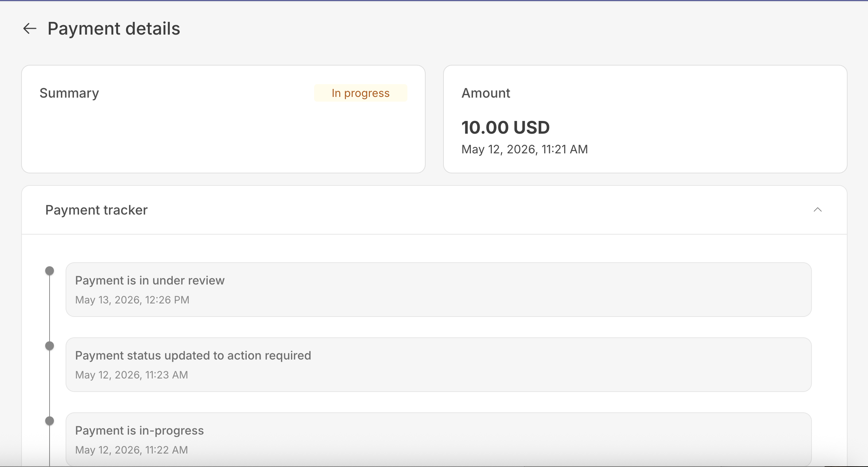The image size is (868, 467).
Task: Click the 'May 12, 2026, 11:21 AM' timestamp
Action: click(524, 149)
